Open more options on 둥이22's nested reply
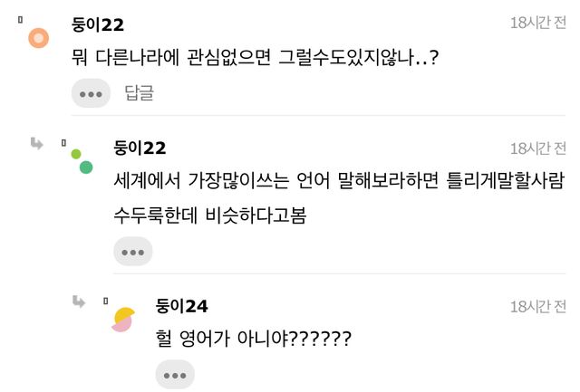The width and height of the screenshot is (580, 392). 133,252
